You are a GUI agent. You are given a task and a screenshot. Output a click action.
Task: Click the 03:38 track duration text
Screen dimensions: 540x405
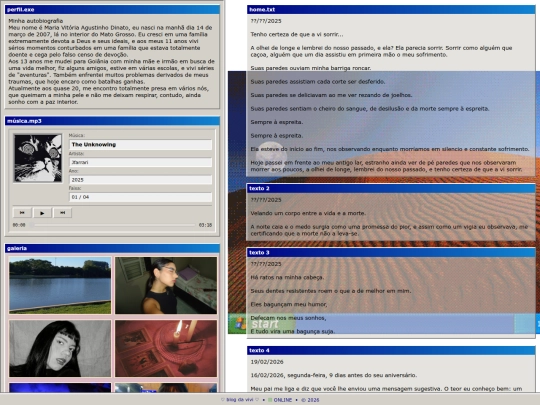coord(205,225)
